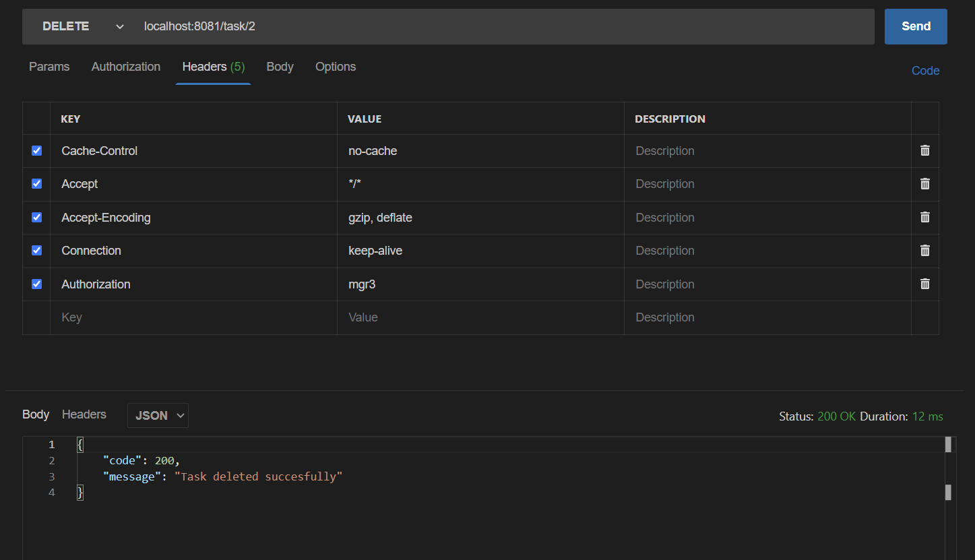Edit the Cache-Control key cell
The height and width of the screenshot is (560, 975).
click(194, 151)
